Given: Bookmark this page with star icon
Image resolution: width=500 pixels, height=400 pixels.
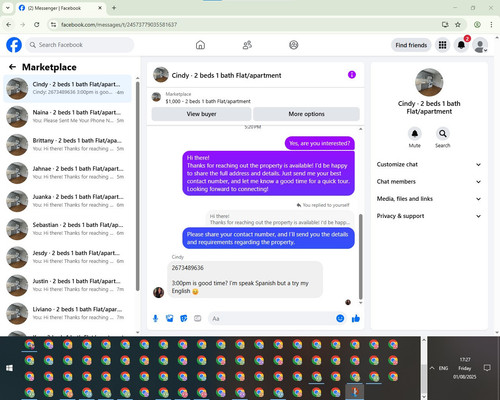Looking at the screenshot, I should 458,25.
